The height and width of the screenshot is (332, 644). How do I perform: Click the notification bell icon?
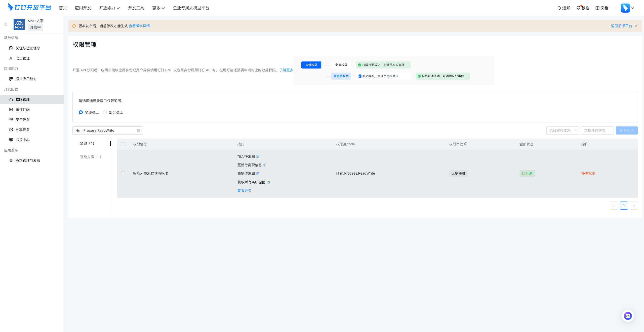coord(559,8)
